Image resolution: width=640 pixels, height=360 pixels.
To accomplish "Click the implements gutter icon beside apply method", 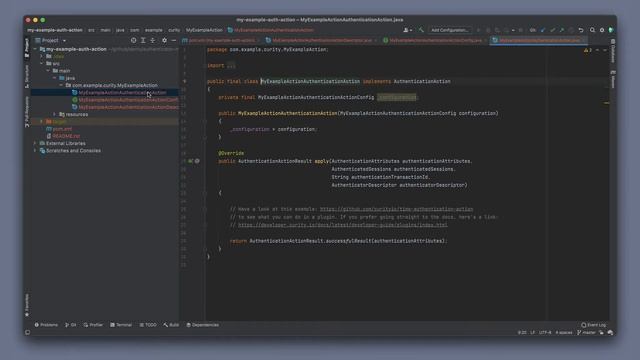I will pos(190,161).
